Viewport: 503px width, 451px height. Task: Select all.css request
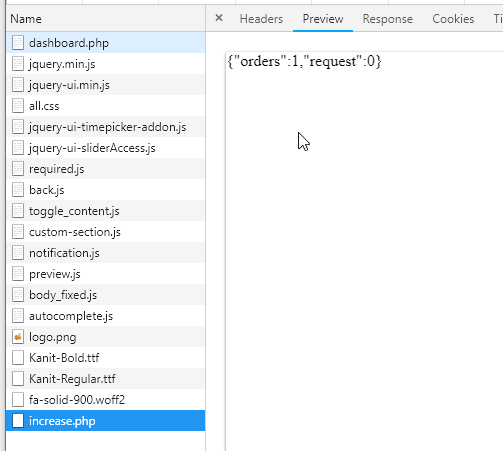pyautogui.click(x=106, y=106)
